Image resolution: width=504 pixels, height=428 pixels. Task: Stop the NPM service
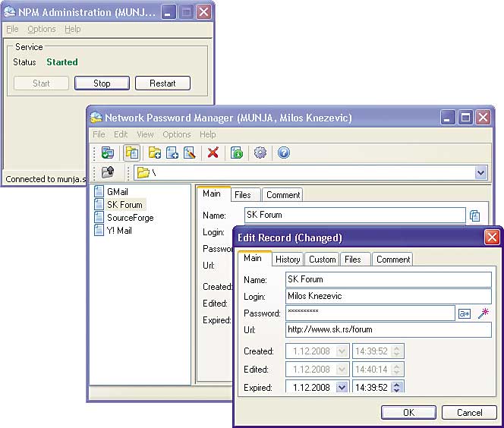point(102,83)
